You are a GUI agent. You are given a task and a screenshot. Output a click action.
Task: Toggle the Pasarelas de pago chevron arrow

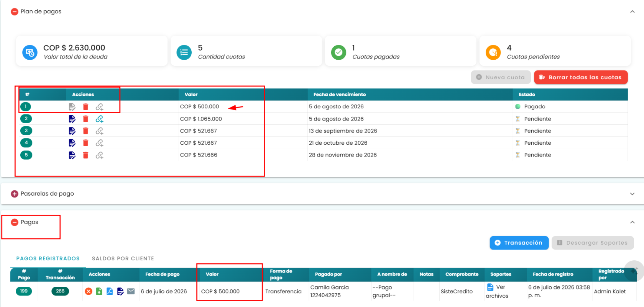pos(632,194)
